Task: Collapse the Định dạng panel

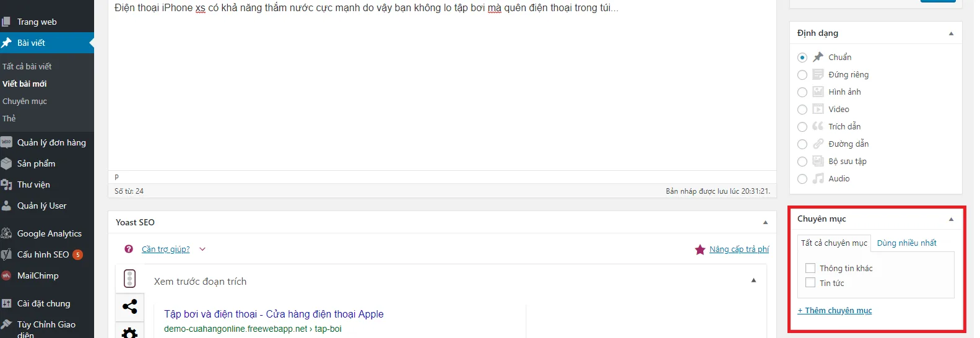Action: pyautogui.click(x=952, y=33)
